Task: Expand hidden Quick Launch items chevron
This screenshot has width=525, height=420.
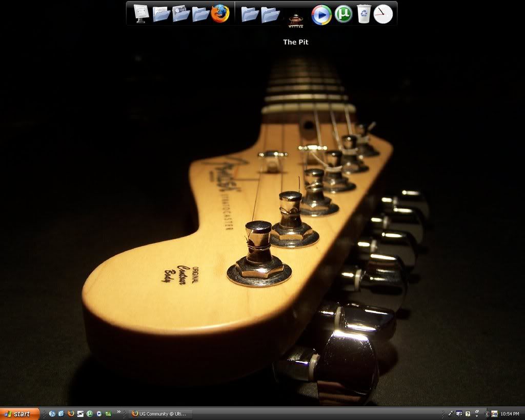Action: [x=118, y=412]
